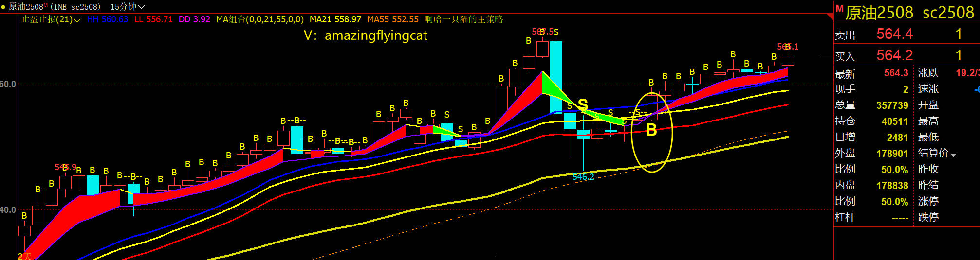
Task: Click the 总量 value 357739
Action: coord(892,105)
